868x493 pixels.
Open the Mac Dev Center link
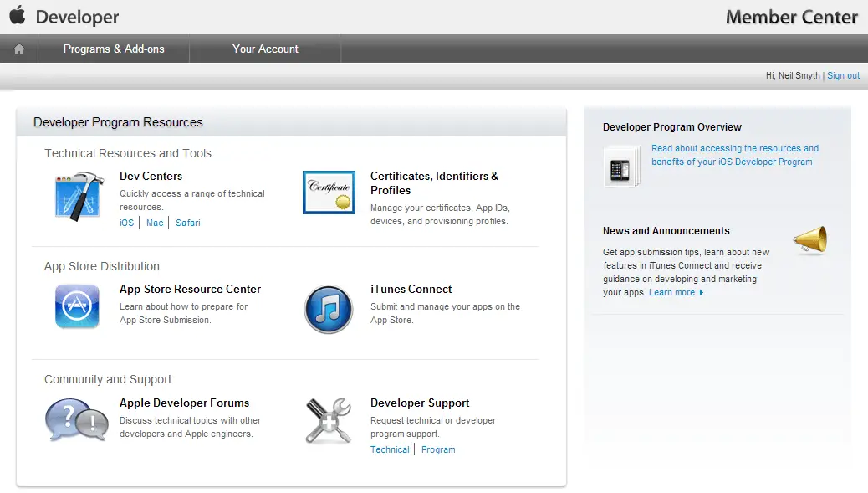pyautogui.click(x=155, y=223)
